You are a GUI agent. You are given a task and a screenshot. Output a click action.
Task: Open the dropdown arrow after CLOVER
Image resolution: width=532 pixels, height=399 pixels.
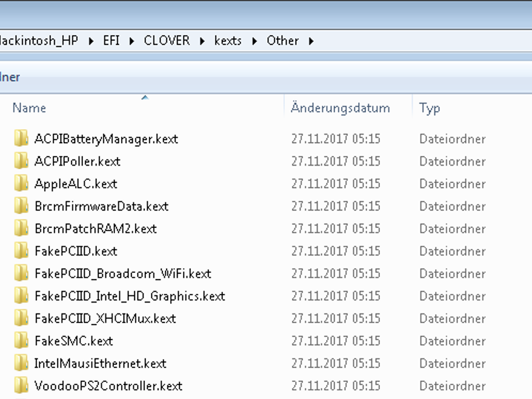click(x=202, y=41)
